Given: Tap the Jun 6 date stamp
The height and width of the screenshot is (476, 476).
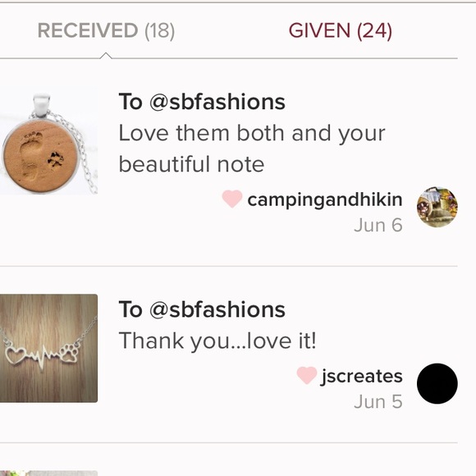Looking at the screenshot, I should coord(378,225).
